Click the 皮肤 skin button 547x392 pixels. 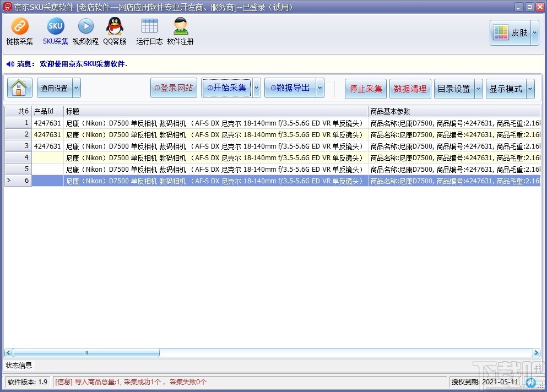511,33
